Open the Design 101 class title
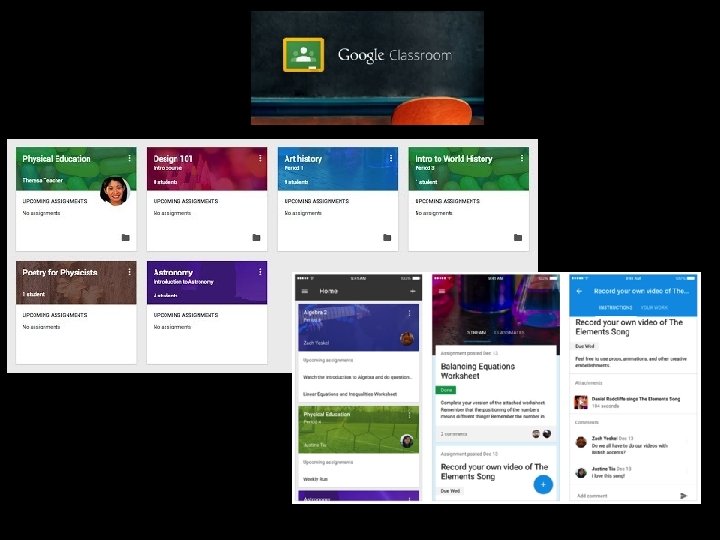 coord(173,159)
